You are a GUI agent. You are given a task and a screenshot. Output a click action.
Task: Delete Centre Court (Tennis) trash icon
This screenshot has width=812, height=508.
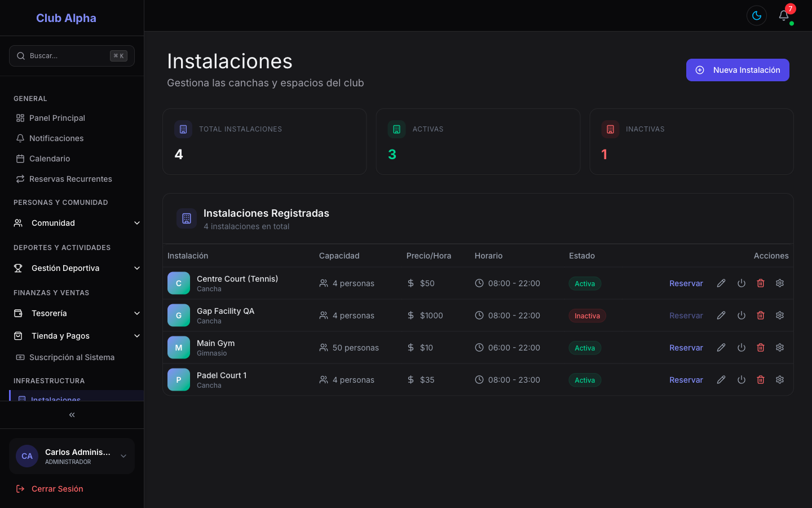pyautogui.click(x=761, y=283)
